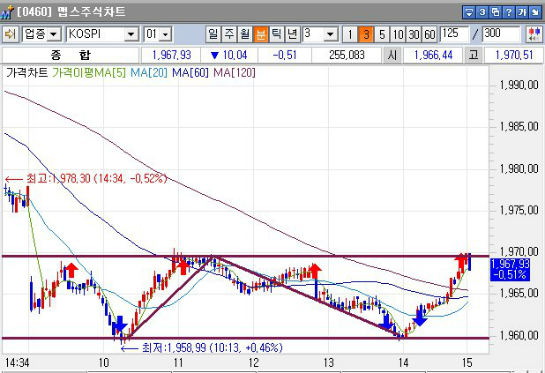Open the 01 code dropdown
This screenshot has height=373, width=545.
click(165, 34)
